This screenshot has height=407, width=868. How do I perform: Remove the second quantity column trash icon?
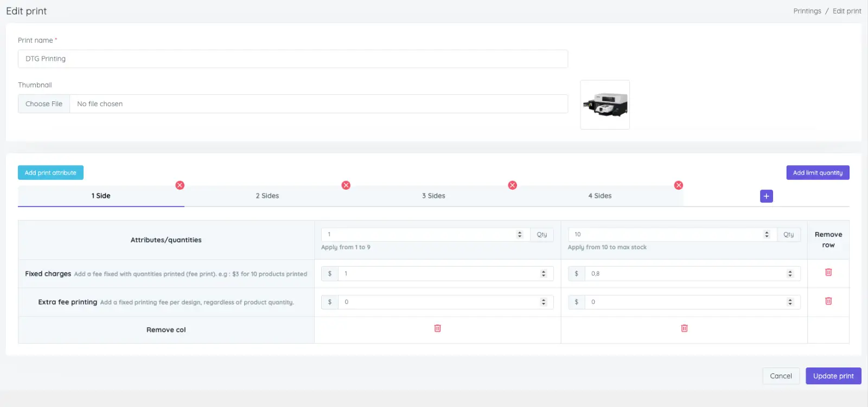click(685, 328)
